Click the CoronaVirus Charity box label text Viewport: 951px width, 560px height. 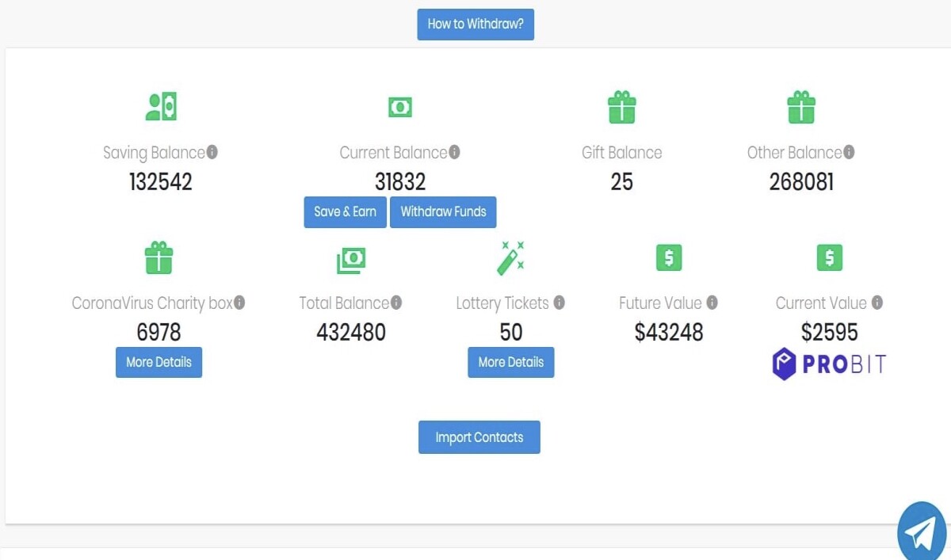point(152,303)
